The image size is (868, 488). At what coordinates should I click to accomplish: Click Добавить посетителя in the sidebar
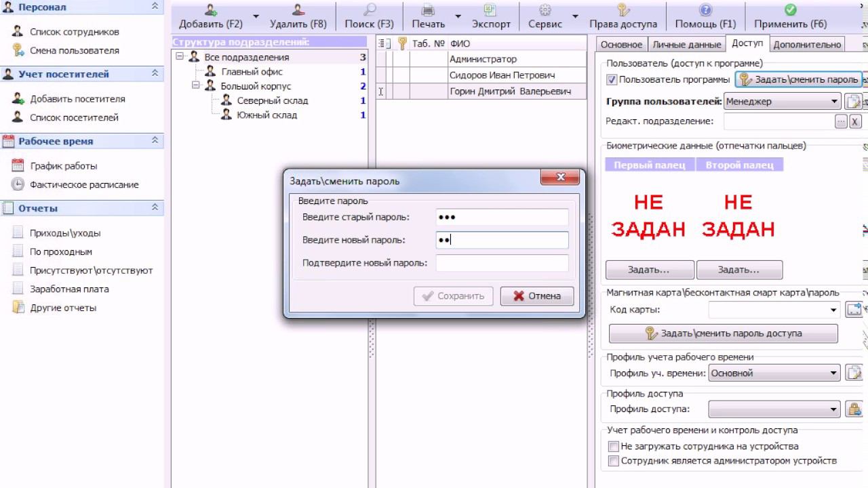coord(77,99)
